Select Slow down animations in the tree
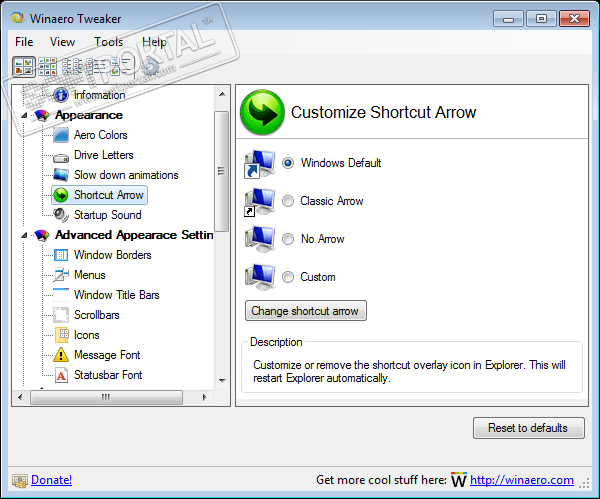Viewport: 600px width, 499px height. click(x=126, y=175)
